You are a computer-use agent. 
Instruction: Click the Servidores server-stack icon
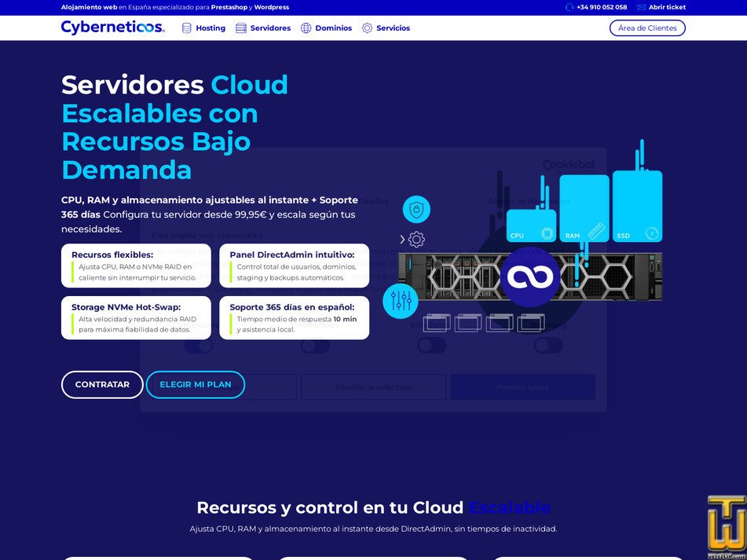(241, 28)
